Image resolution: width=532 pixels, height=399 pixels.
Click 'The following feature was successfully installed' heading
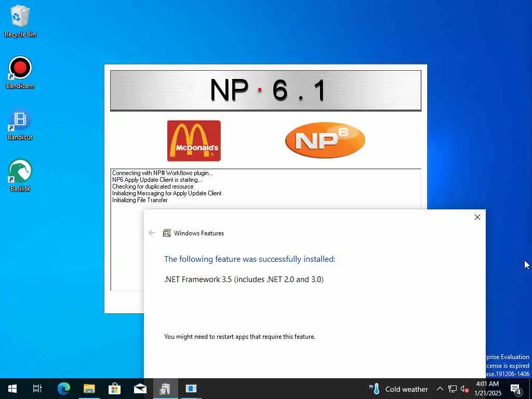tap(249, 259)
